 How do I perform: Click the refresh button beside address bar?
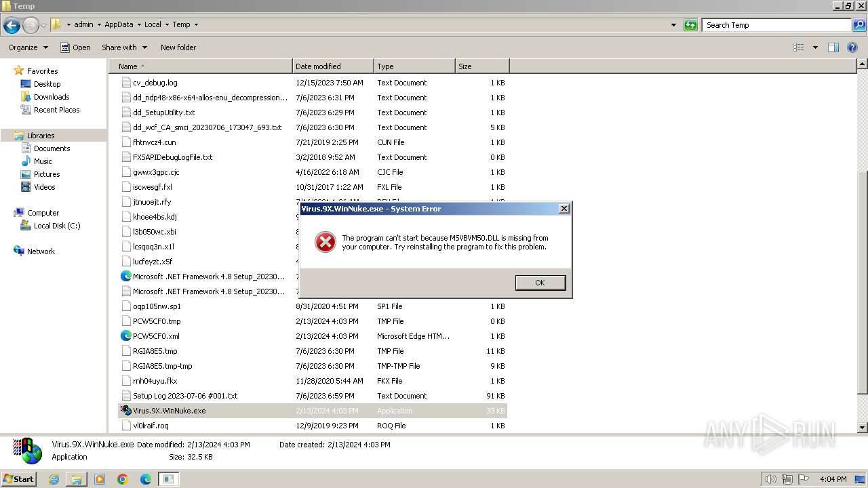pyautogui.click(x=690, y=25)
